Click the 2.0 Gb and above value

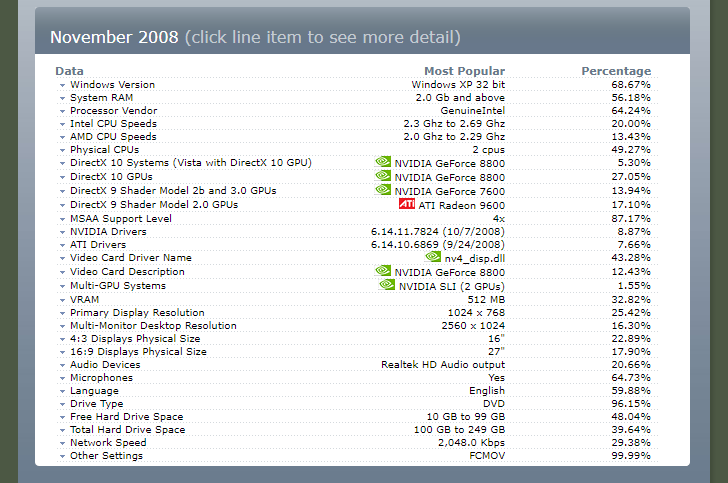[460, 98]
